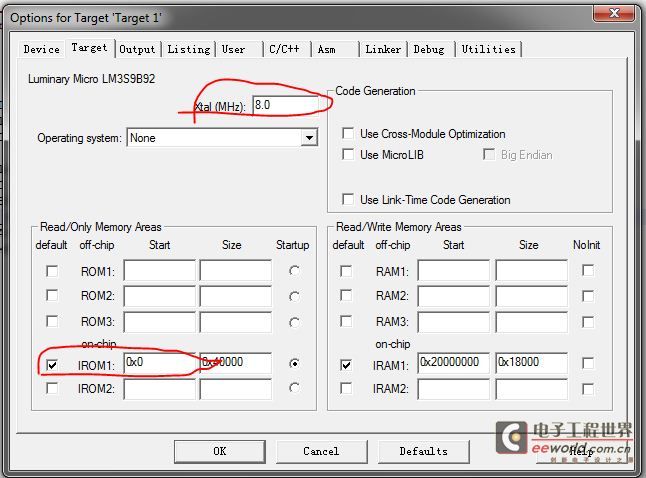Switch to the Device tab
The image size is (646, 478).
[x=41, y=49]
